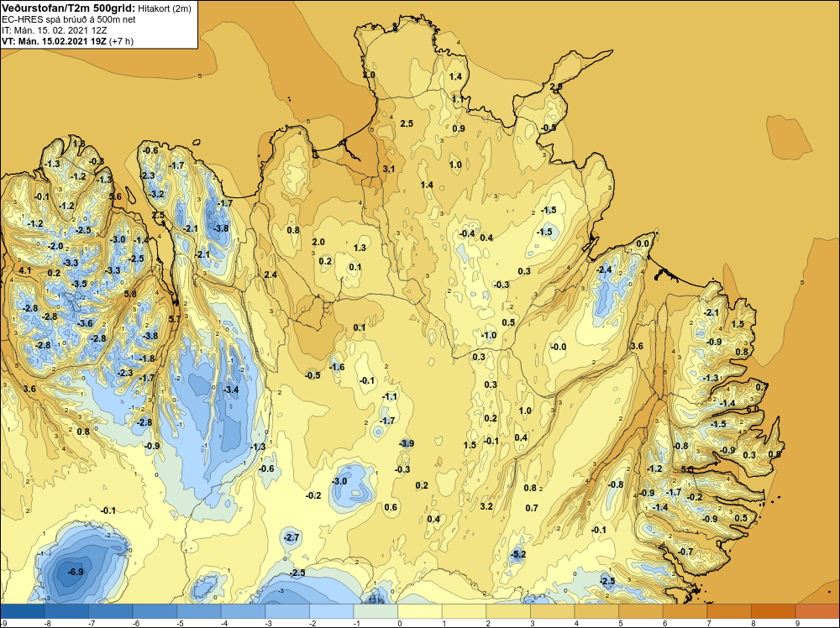Image resolution: width=840 pixels, height=628 pixels.
Task: Select the -3.5 temperature value
Action: 79,284
